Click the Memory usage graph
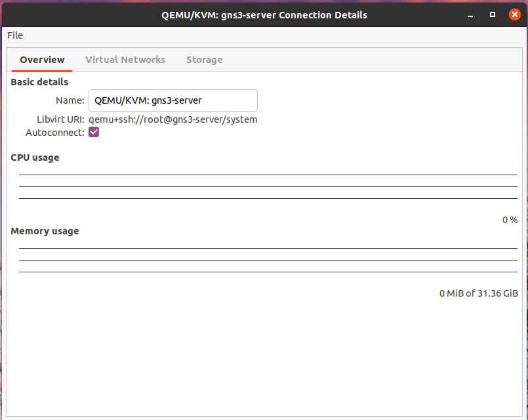The height and width of the screenshot is (420, 528). tap(268, 260)
